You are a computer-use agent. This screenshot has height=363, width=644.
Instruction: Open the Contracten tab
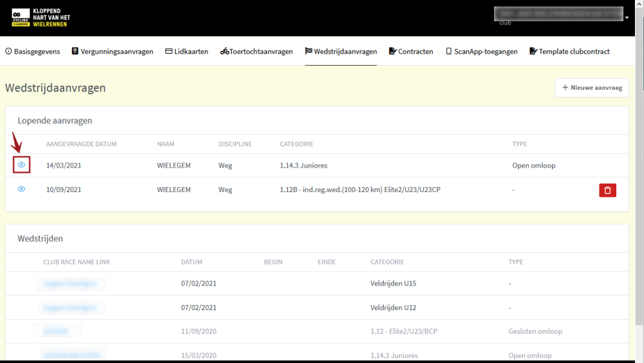[411, 52]
